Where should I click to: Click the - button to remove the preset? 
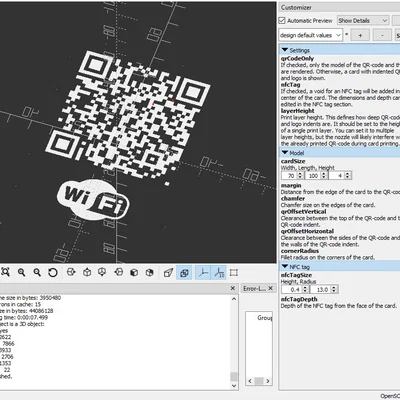tap(382, 35)
